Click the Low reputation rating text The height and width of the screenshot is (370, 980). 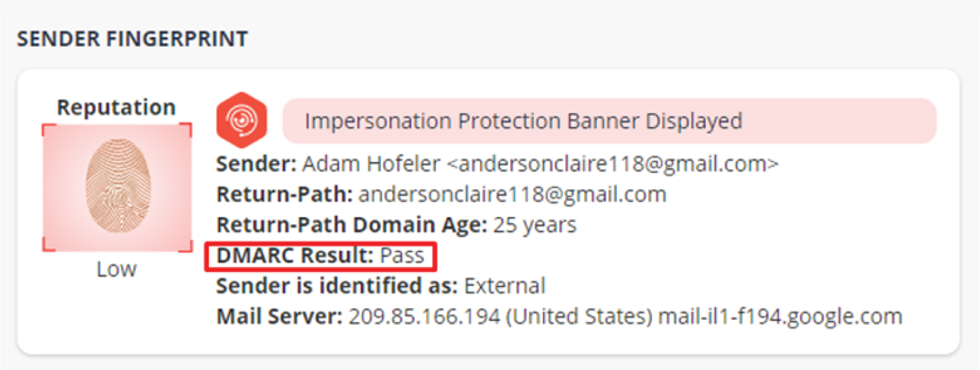tap(116, 269)
